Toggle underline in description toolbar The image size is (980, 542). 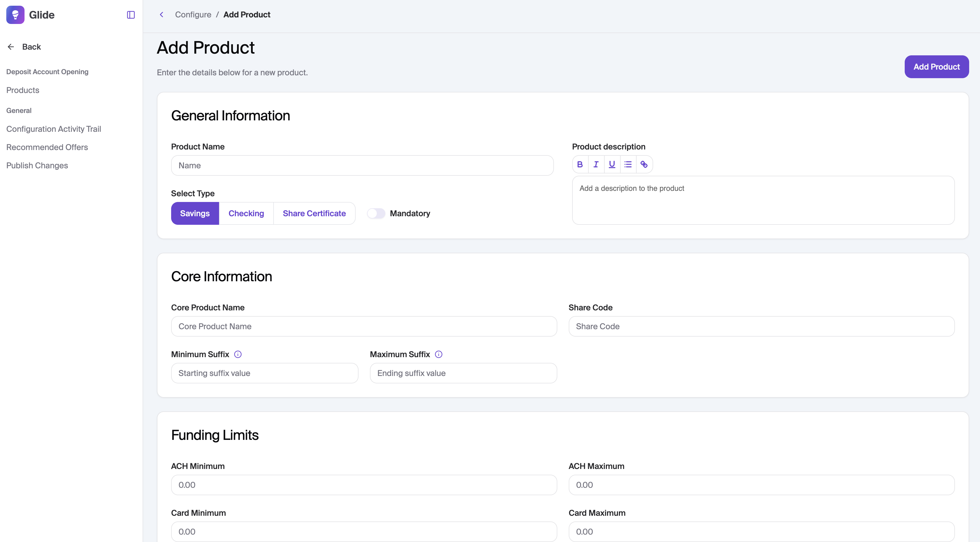(612, 164)
